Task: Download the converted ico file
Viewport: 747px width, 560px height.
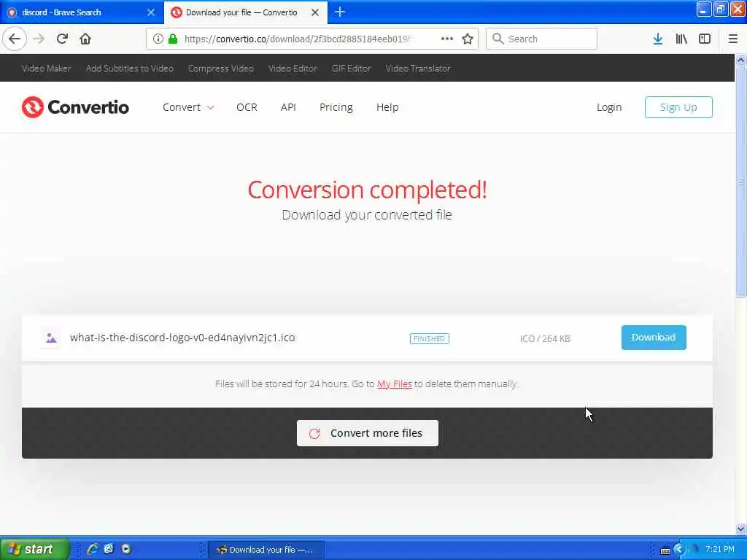Action: pyautogui.click(x=654, y=337)
